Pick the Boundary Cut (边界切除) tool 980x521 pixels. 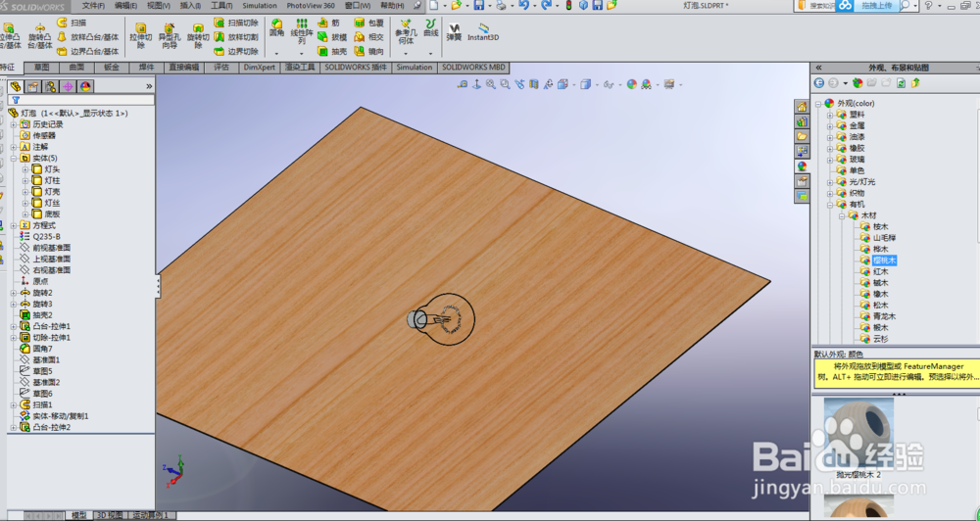(235, 51)
